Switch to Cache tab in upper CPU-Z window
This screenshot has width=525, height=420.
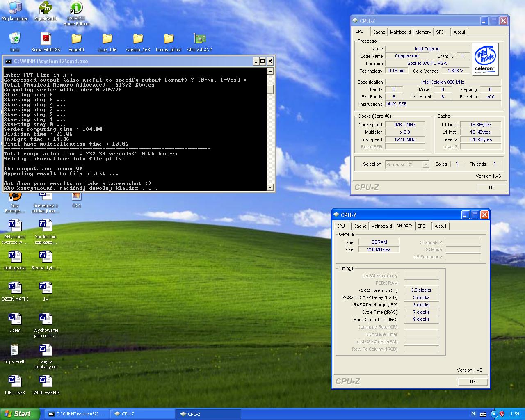tap(379, 32)
